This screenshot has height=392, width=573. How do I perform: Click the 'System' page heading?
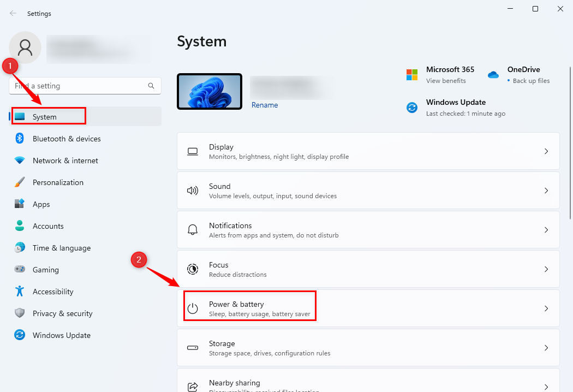(202, 41)
